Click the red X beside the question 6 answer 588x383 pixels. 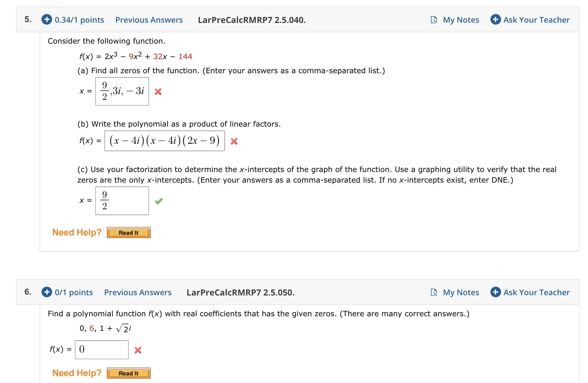point(138,350)
